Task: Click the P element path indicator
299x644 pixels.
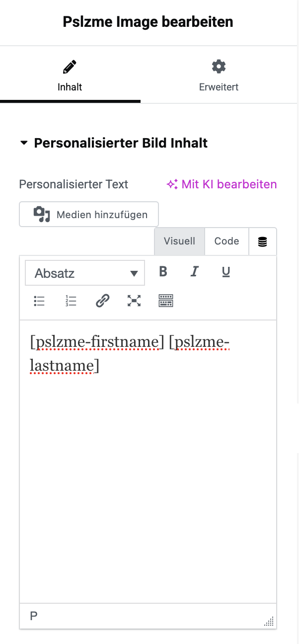Action: tap(34, 616)
